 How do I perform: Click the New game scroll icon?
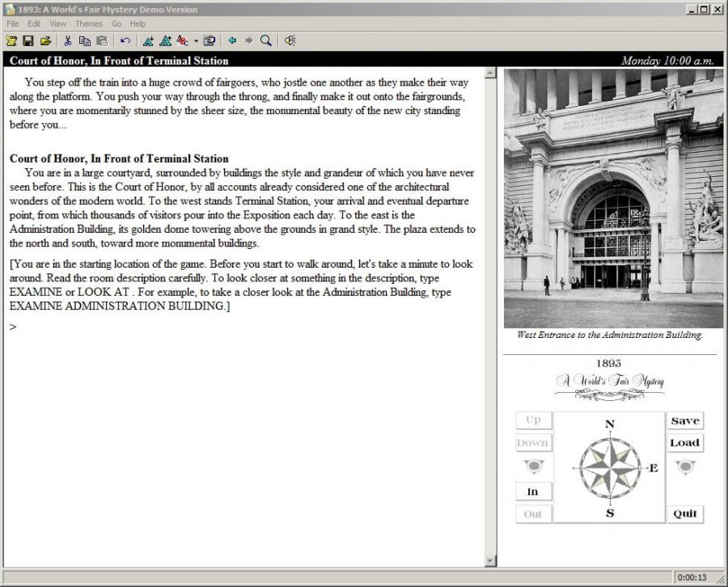[11, 41]
